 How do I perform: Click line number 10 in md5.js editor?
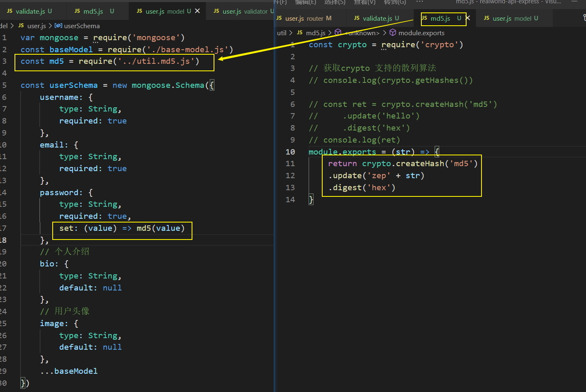(290, 152)
